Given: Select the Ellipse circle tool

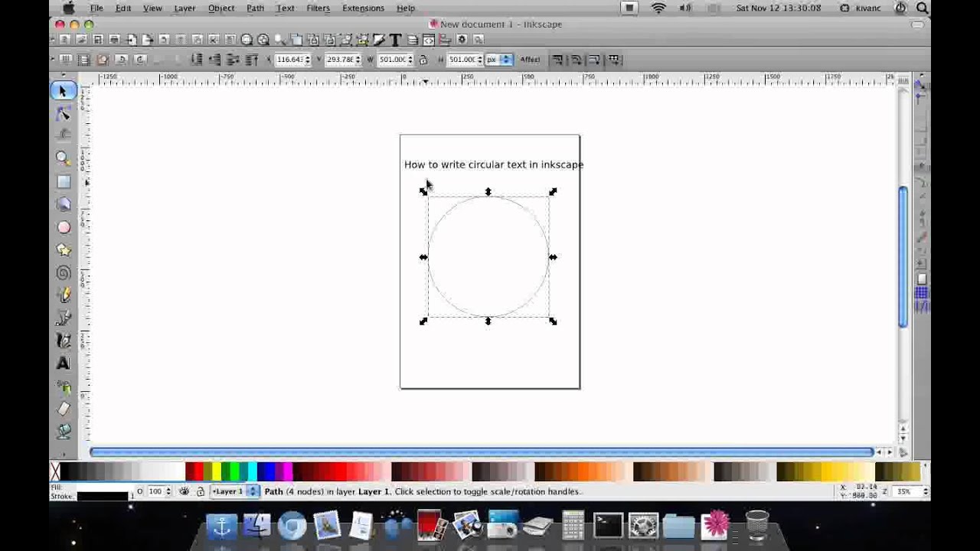Looking at the screenshot, I should (63, 227).
